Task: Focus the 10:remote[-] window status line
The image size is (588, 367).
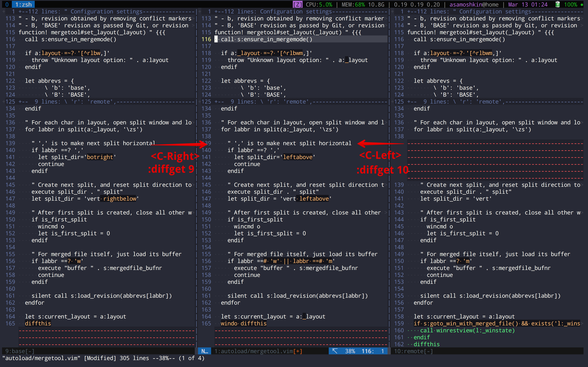Action: point(413,351)
